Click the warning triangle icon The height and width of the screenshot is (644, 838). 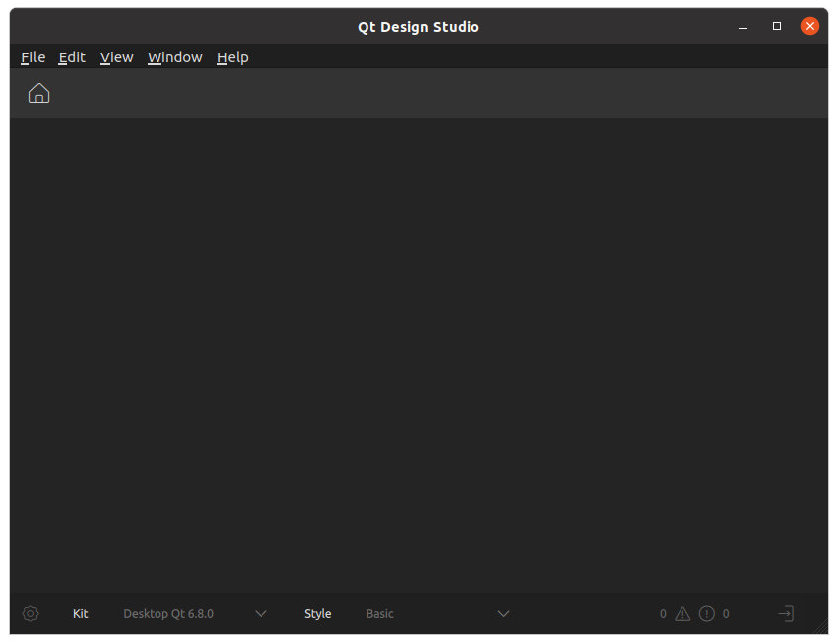[x=682, y=614]
